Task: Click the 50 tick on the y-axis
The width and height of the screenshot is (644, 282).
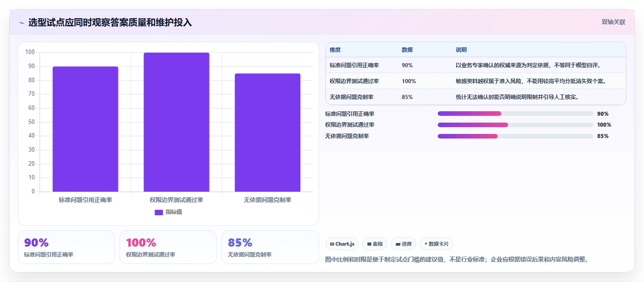Action: (32, 122)
